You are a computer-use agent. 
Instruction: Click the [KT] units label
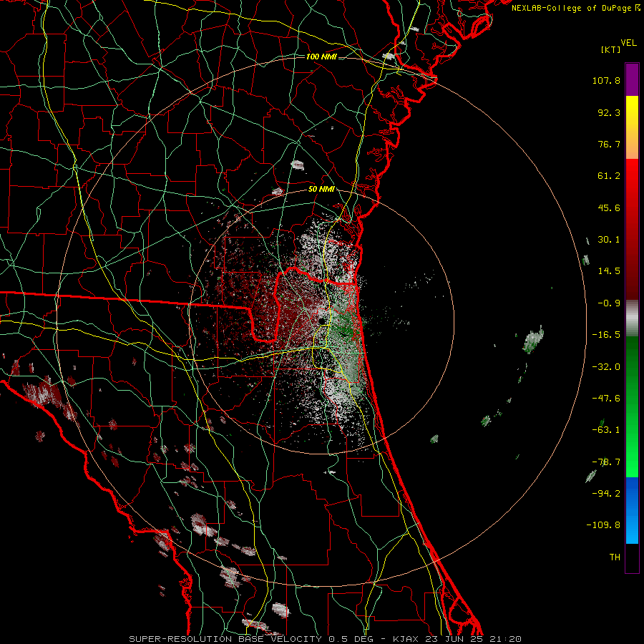point(611,49)
